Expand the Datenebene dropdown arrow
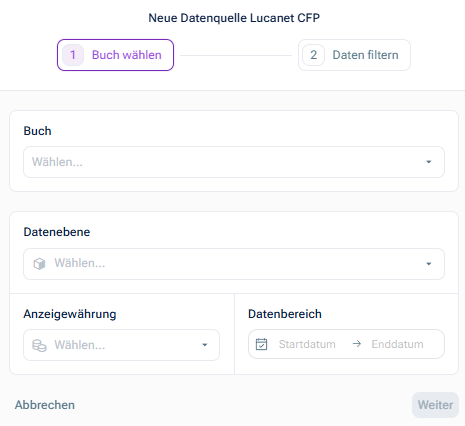The image size is (465, 426). tap(429, 264)
